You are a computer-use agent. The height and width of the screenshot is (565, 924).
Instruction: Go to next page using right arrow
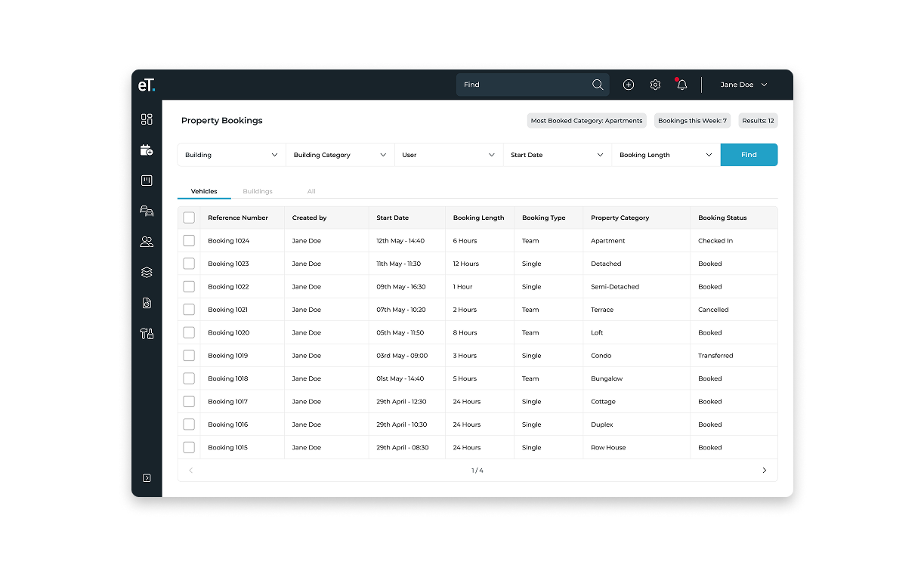pyautogui.click(x=764, y=471)
